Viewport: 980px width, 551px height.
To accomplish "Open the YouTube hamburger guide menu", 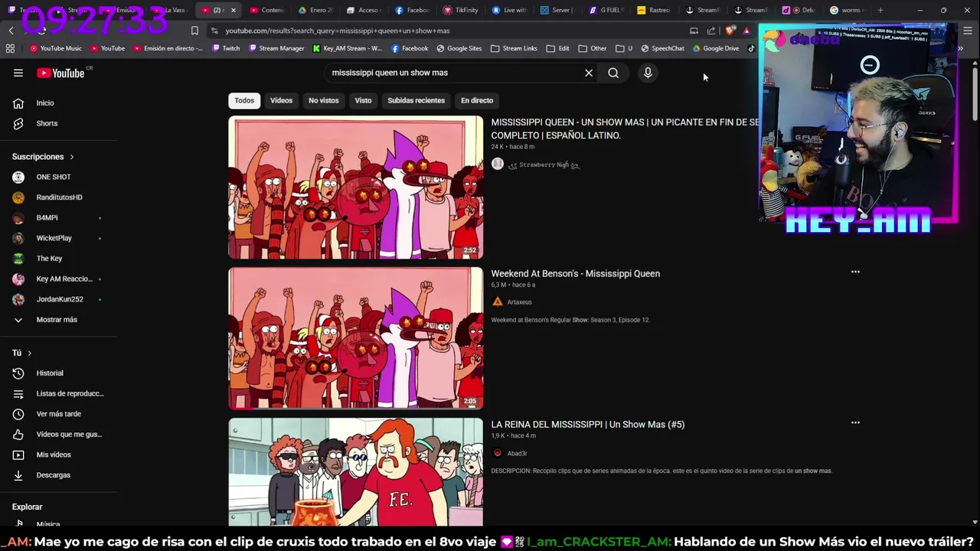I will point(18,73).
